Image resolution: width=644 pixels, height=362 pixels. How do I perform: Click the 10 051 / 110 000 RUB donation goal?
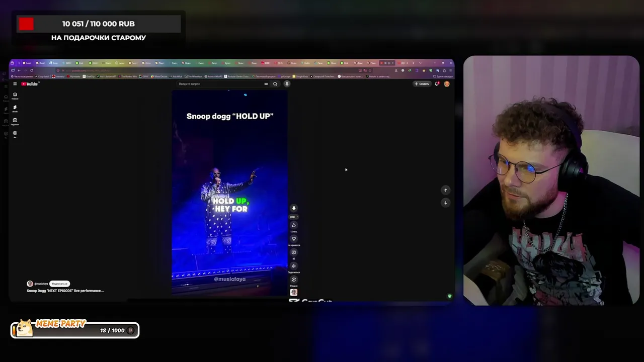99,24
